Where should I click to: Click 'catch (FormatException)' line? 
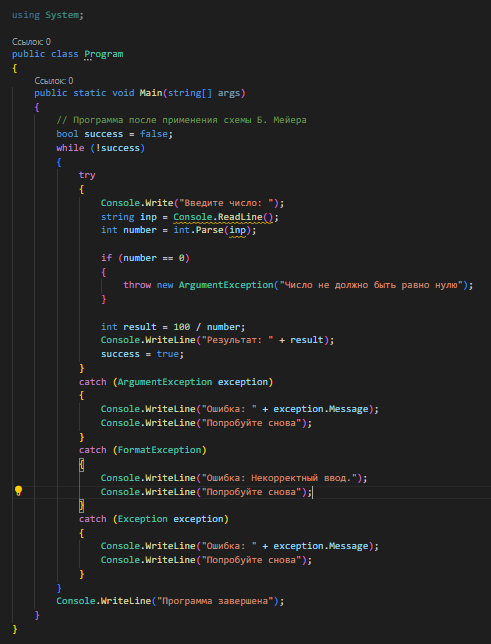pos(143,450)
